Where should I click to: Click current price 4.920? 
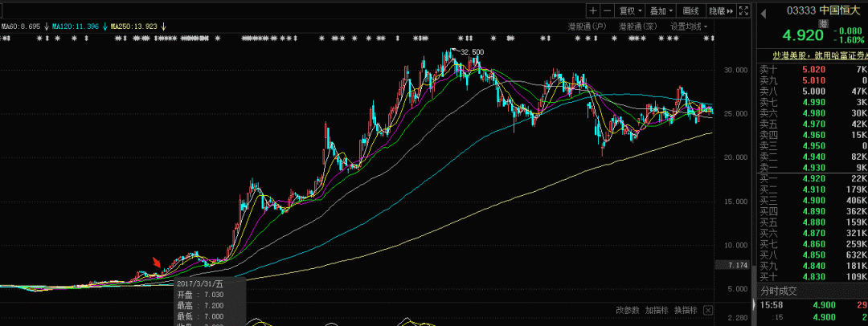tap(803, 35)
